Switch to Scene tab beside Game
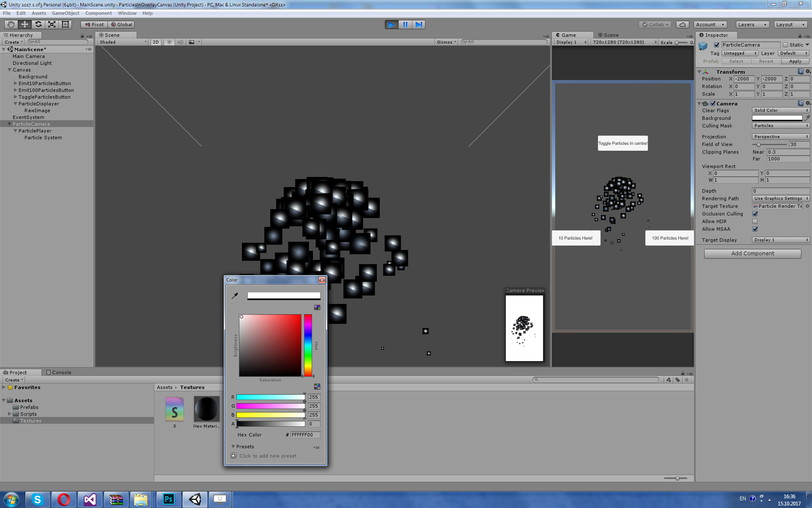The image size is (812, 508). point(608,35)
